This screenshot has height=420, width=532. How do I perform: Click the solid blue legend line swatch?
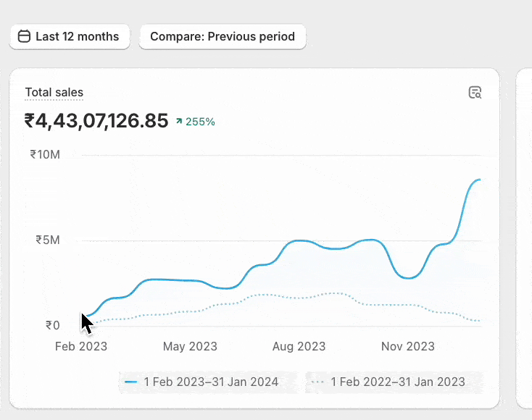(x=131, y=382)
